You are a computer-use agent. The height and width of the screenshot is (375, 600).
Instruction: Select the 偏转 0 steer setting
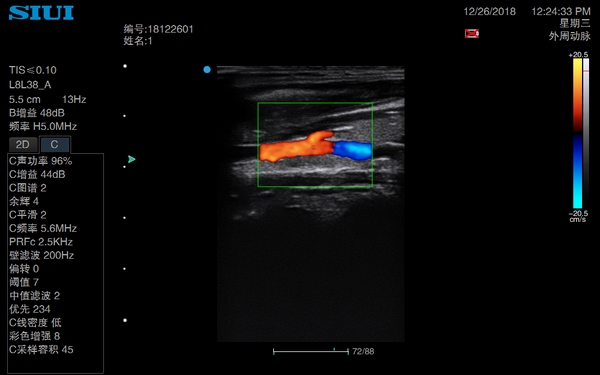click(24, 269)
